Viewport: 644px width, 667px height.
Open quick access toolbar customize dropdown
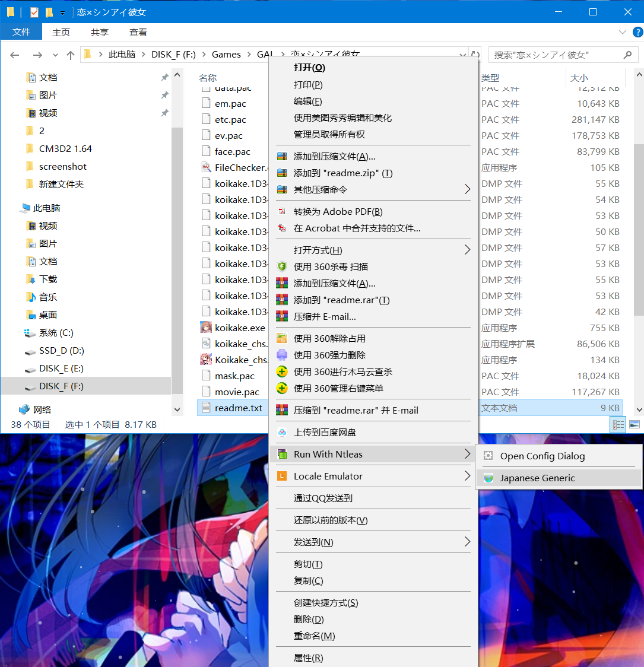click(62, 13)
